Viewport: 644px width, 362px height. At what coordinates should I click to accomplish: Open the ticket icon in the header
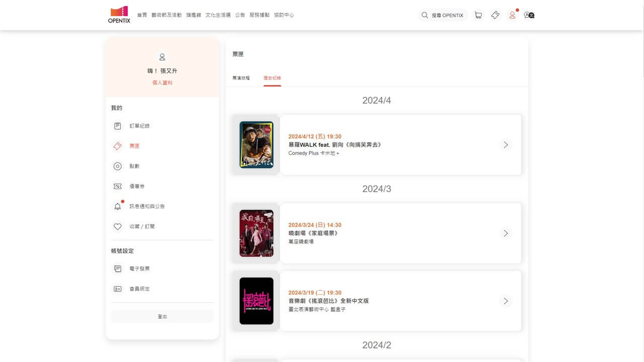(495, 15)
